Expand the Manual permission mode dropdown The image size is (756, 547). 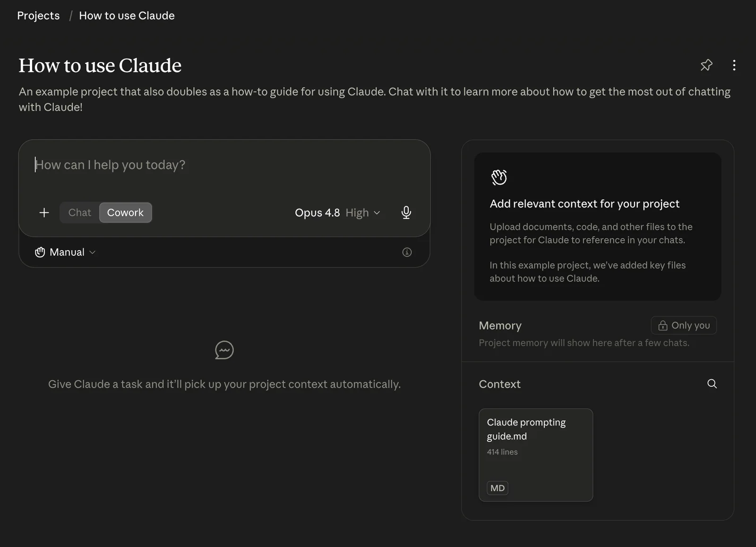click(65, 252)
